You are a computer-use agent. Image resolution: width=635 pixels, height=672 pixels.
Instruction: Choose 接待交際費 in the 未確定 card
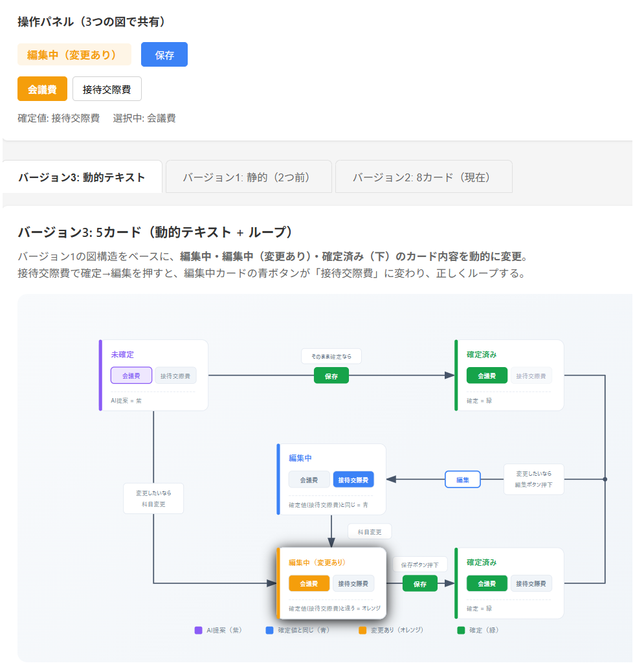click(x=177, y=375)
